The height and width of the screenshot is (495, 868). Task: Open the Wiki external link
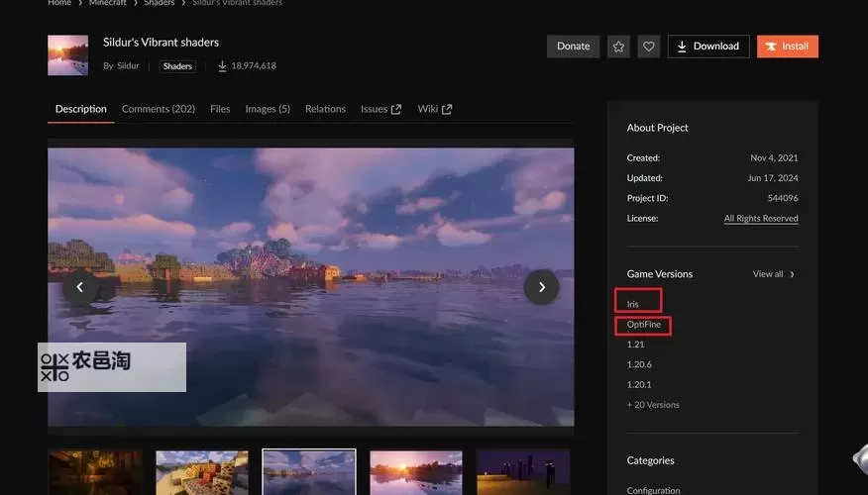click(x=434, y=109)
